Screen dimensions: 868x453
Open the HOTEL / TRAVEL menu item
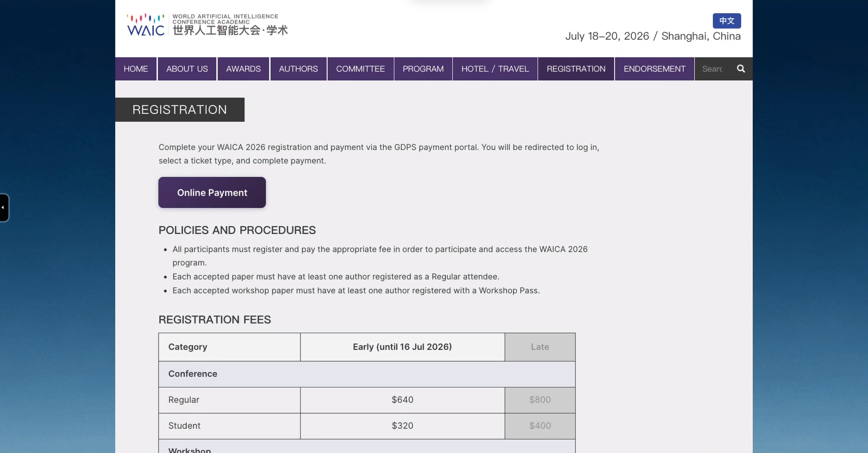[495, 69]
